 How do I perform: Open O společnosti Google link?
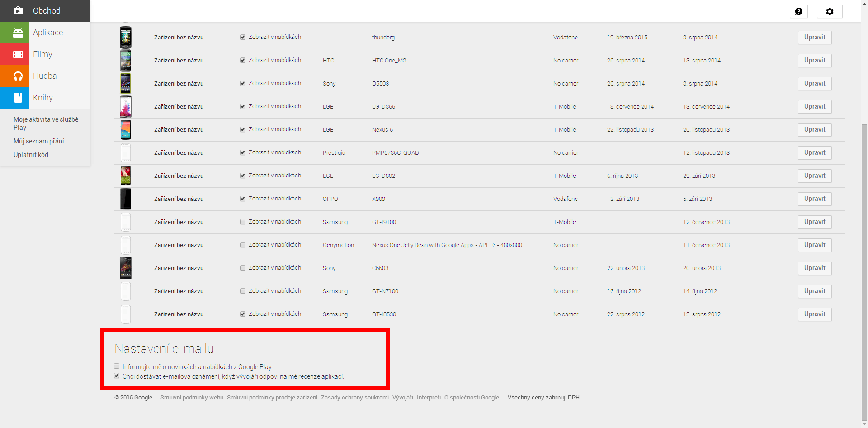tap(472, 398)
